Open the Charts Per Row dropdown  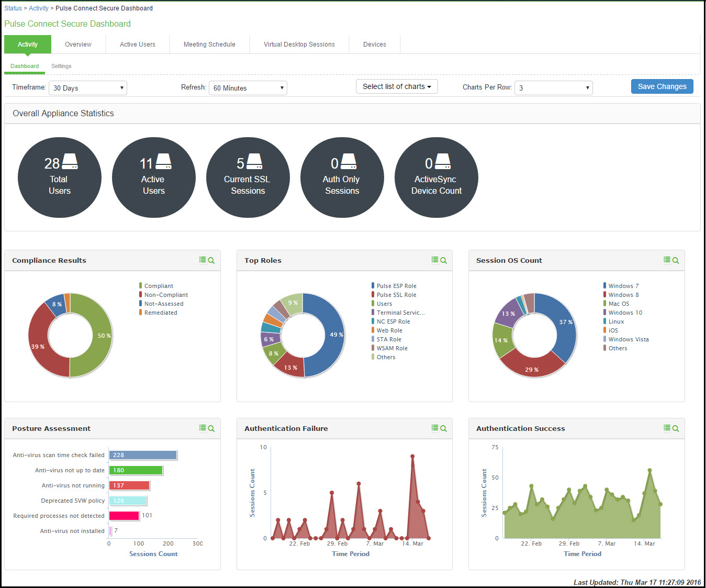(x=554, y=88)
